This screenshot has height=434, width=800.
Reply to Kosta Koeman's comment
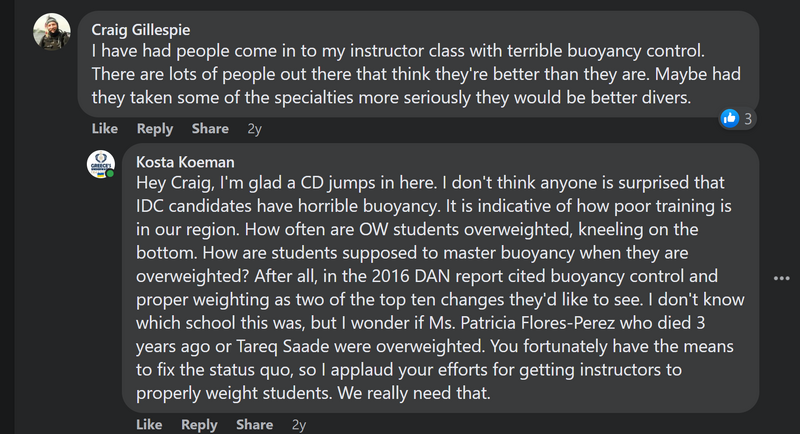(199, 424)
